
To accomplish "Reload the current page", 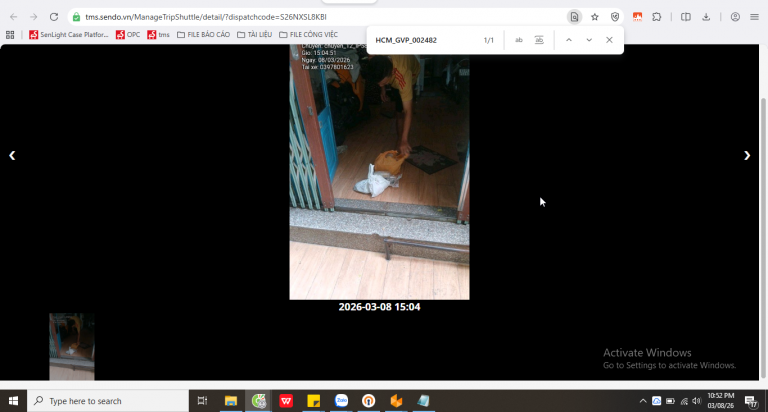I will pyautogui.click(x=54, y=17).
